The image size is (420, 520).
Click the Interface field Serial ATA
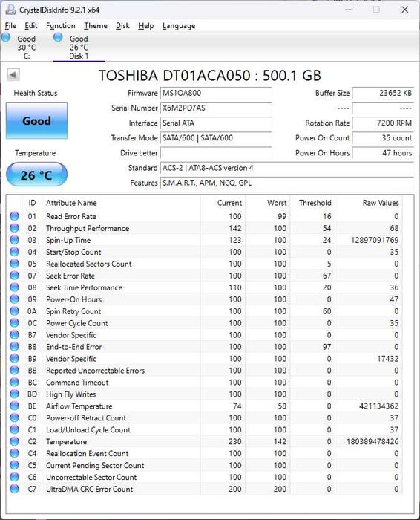tap(216, 123)
